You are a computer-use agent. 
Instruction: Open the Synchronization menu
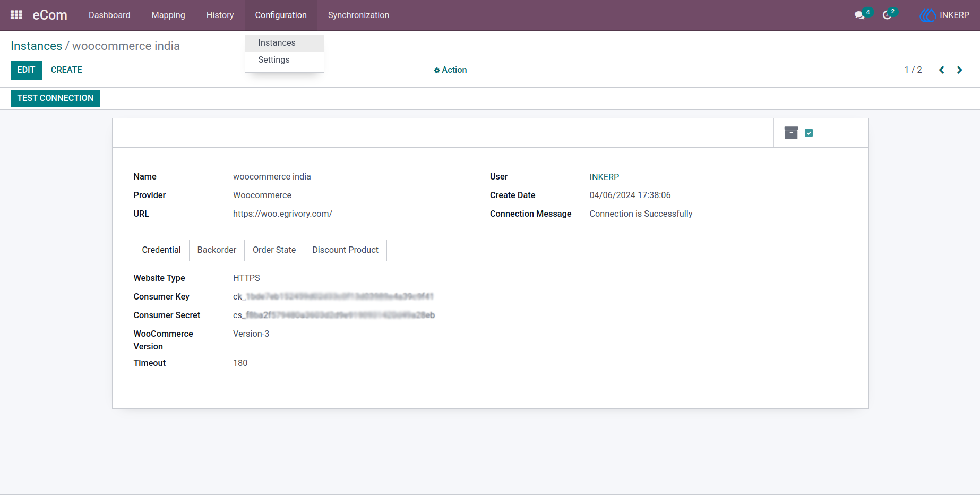click(x=358, y=15)
